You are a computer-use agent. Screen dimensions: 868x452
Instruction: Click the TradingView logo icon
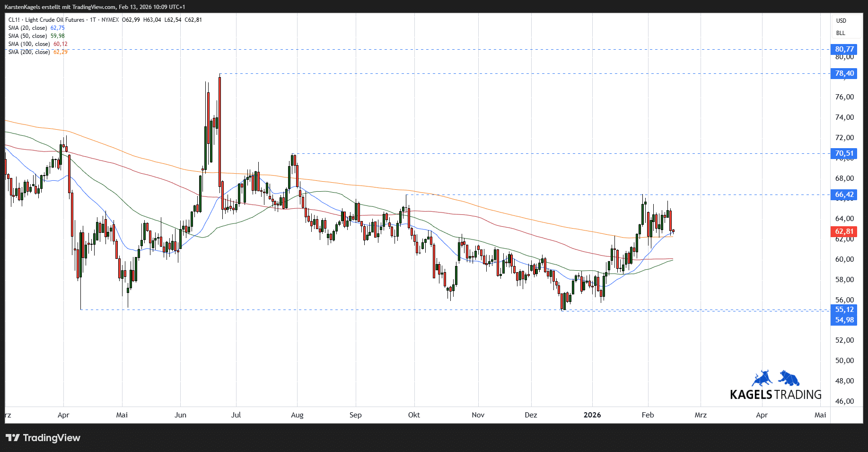13,438
